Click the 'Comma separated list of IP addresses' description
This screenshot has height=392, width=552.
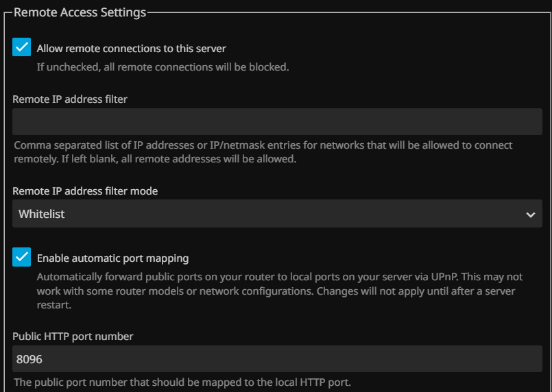point(263,145)
